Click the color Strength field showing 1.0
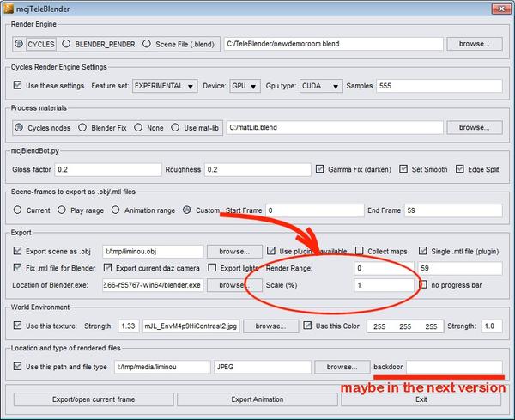The width and height of the screenshot is (515, 420). 492,326
